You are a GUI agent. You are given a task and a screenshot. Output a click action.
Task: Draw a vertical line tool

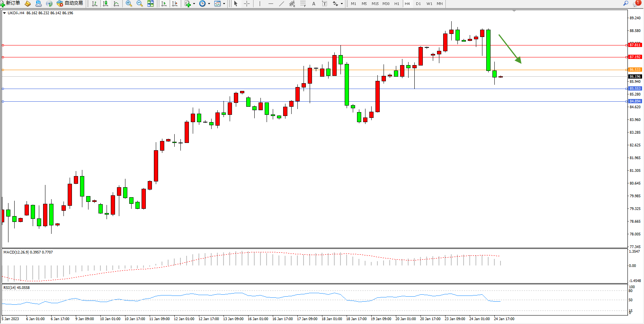coord(260,3)
